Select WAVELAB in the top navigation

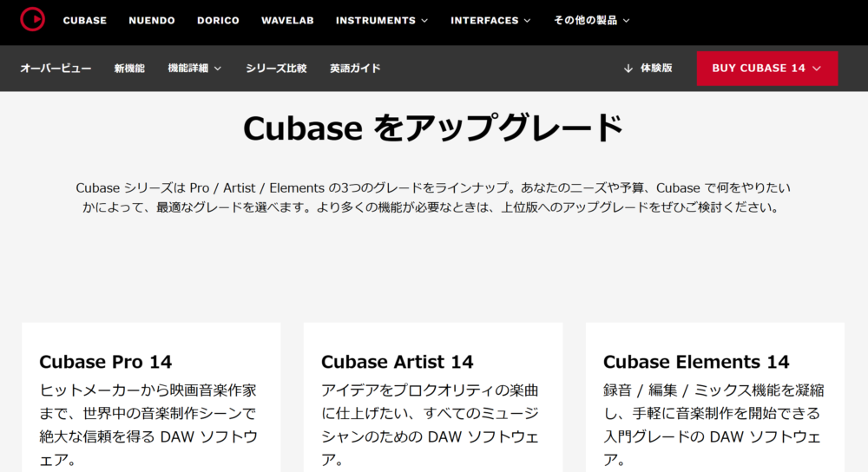coord(287,21)
